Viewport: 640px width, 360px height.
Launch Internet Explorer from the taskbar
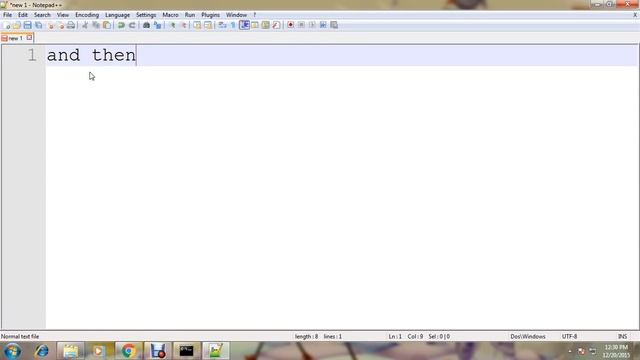(x=42, y=351)
